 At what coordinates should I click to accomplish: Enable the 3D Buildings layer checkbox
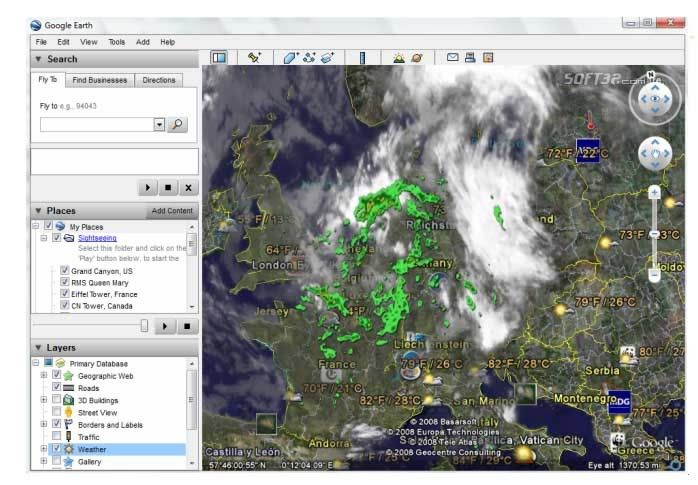point(57,399)
